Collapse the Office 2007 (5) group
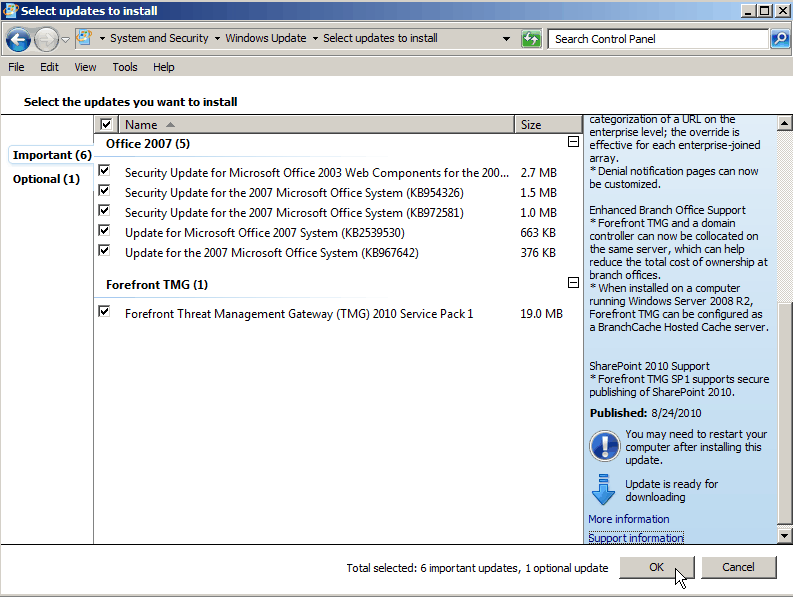The height and width of the screenshot is (597, 793). point(573,142)
